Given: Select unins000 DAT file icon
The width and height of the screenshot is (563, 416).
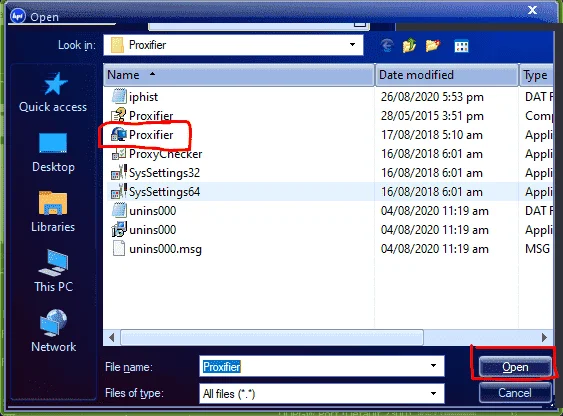Looking at the screenshot, I should (119, 210).
